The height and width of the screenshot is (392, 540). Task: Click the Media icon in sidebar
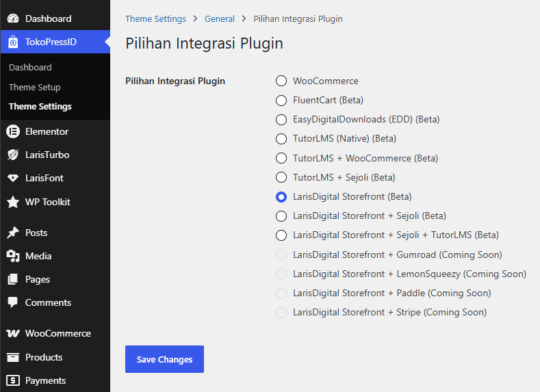[13, 256]
